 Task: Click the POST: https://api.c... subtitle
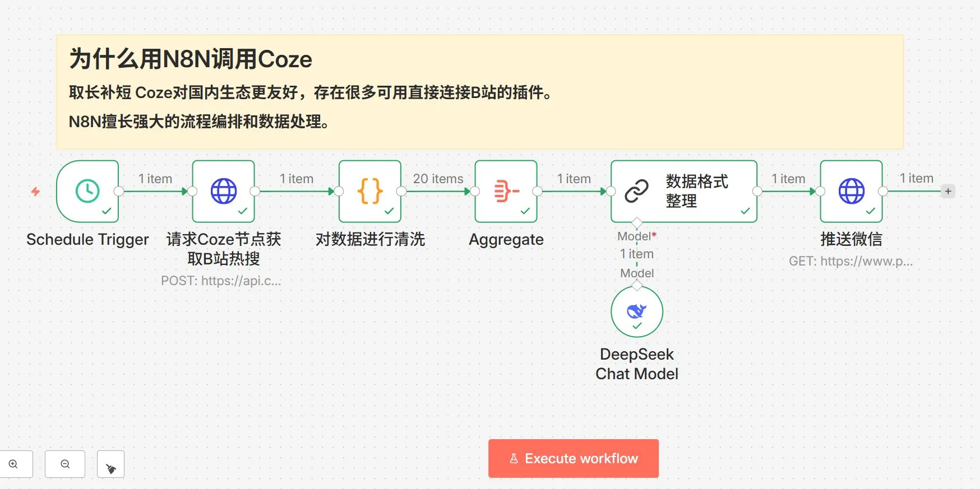[221, 281]
